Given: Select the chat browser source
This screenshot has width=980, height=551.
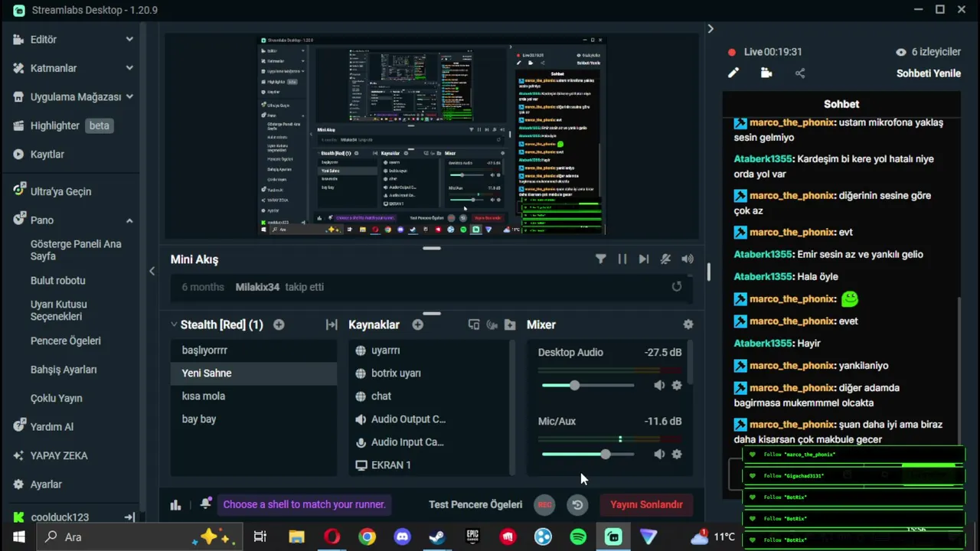Looking at the screenshot, I should click(x=429, y=396).
